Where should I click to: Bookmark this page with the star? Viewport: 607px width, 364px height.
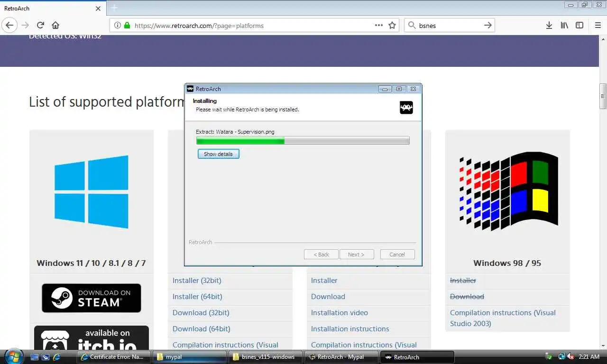click(392, 26)
